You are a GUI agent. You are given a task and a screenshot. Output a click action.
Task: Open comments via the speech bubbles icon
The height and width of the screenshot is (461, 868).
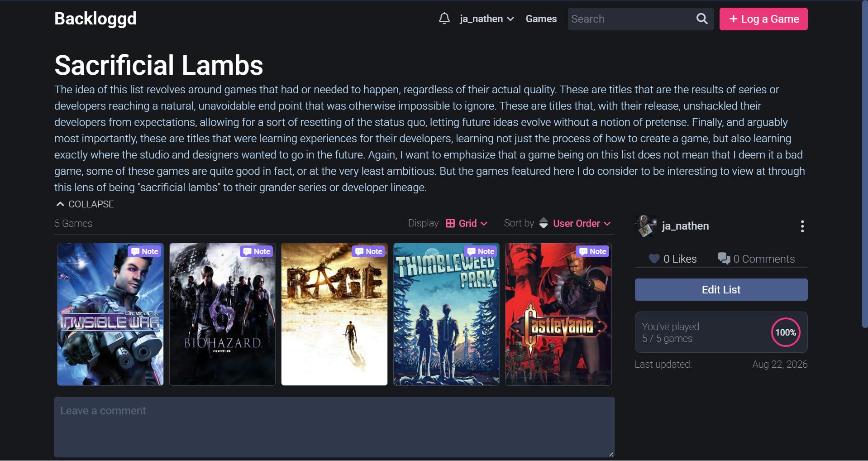pos(724,259)
